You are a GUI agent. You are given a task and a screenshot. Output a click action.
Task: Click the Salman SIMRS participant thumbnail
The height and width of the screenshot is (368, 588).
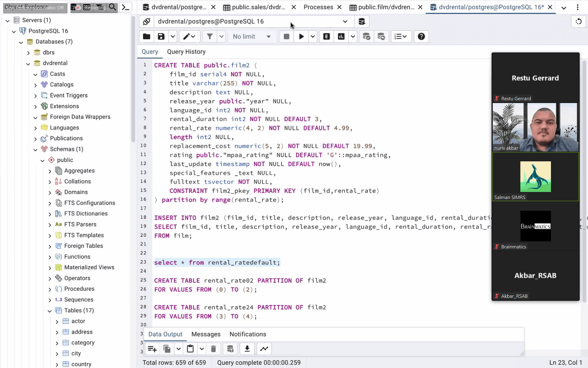pos(535,177)
